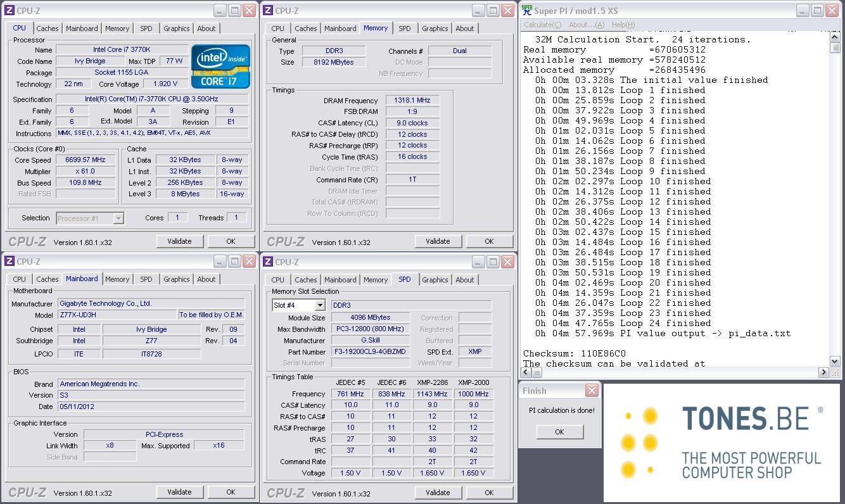
Task: Minimize the Super PI window
Action: pos(803,11)
